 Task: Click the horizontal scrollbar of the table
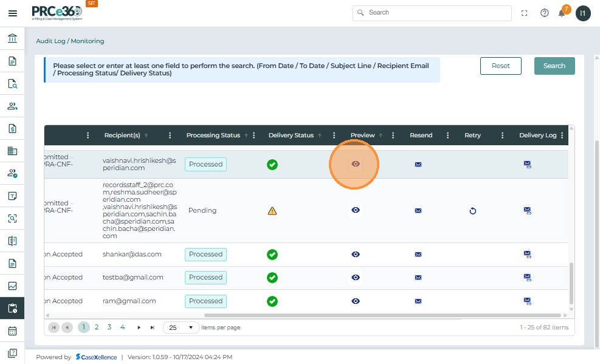383,315
